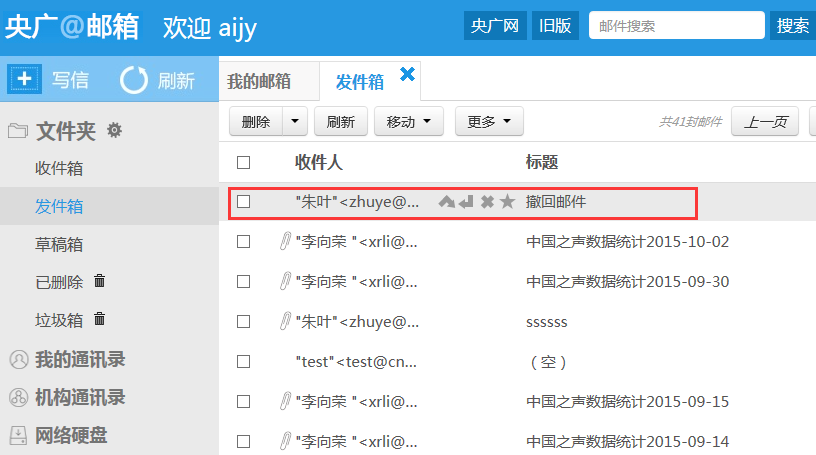Click the forward arrow icon on 撤回邮件 row
This screenshot has width=816, height=455.
(x=447, y=201)
